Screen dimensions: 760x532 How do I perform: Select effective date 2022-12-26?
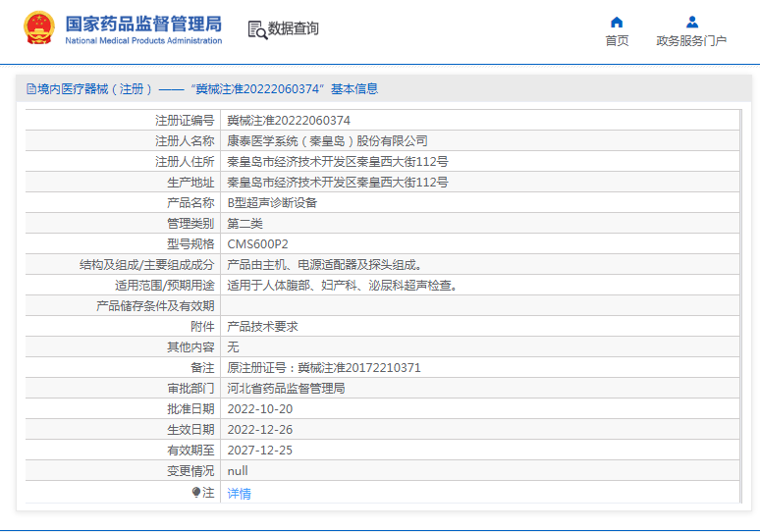coord(260,430)
